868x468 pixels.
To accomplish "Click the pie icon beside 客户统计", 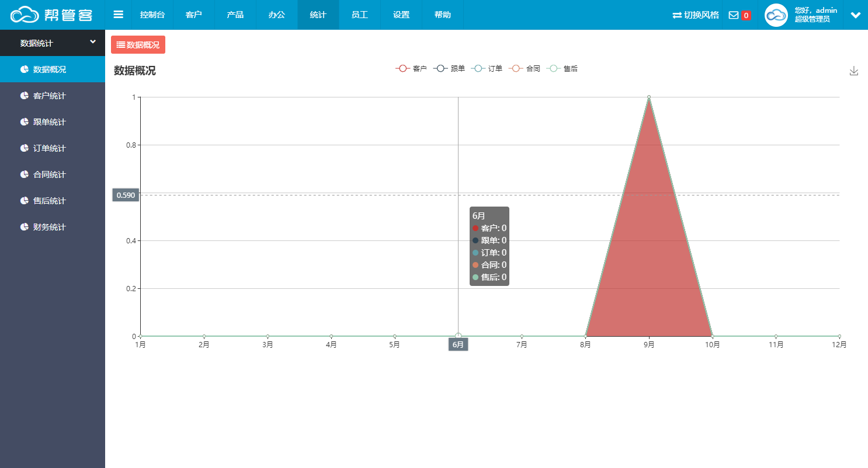I will click(25, 96).
